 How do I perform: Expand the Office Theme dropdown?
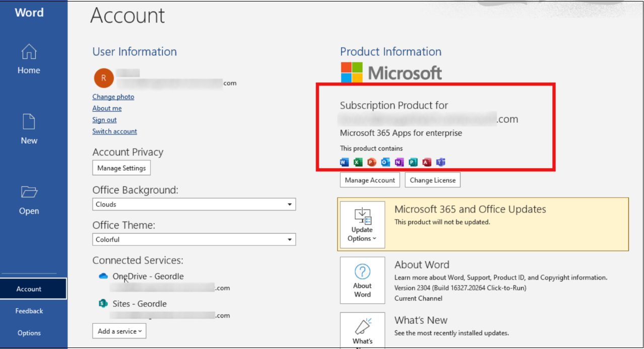coord(194,240)
